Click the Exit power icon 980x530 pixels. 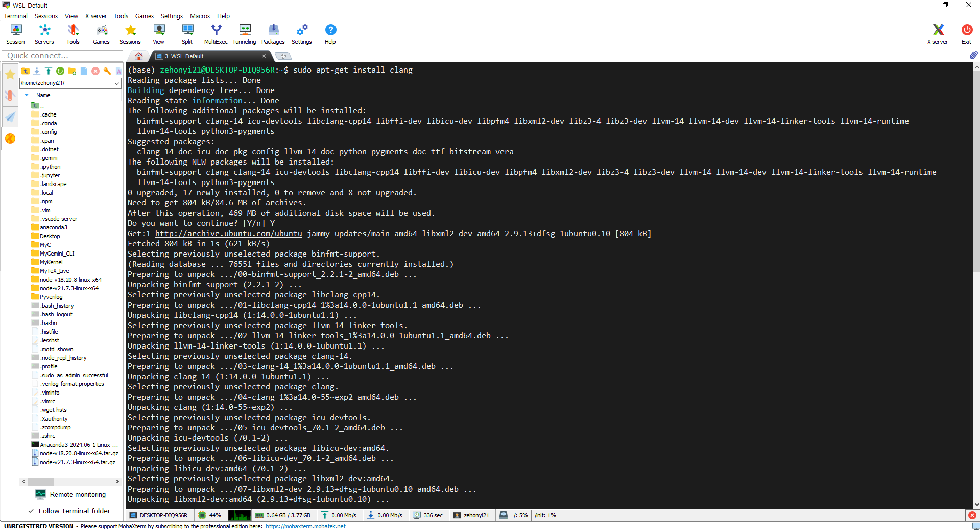point(966,34)
